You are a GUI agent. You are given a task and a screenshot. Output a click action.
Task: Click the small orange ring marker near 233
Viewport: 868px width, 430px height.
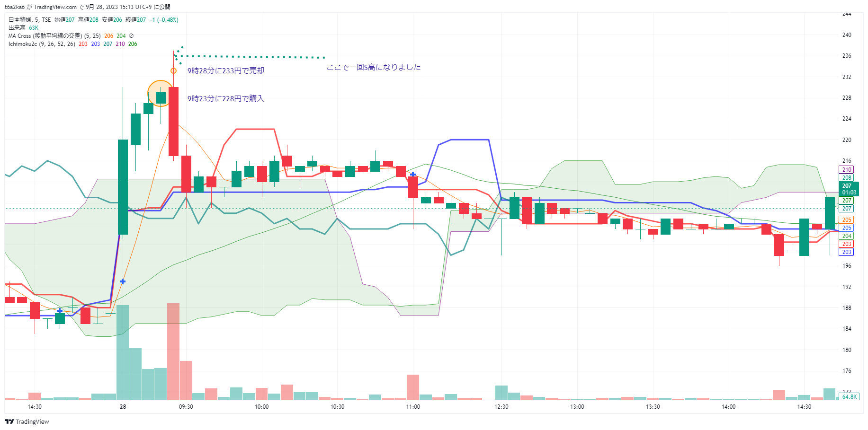(x=174, y=71)
